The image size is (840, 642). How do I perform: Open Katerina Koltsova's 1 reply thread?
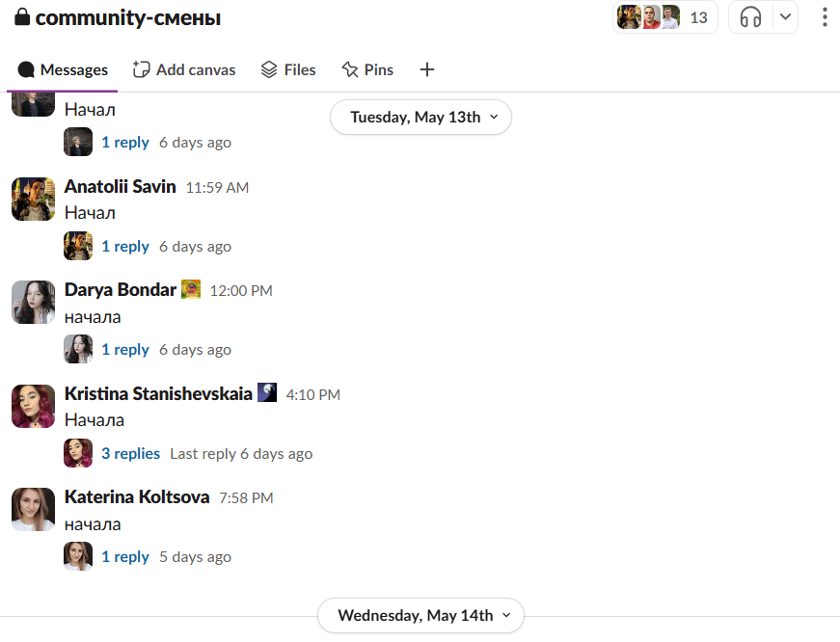pyautogui.click(x=125, y=556)
